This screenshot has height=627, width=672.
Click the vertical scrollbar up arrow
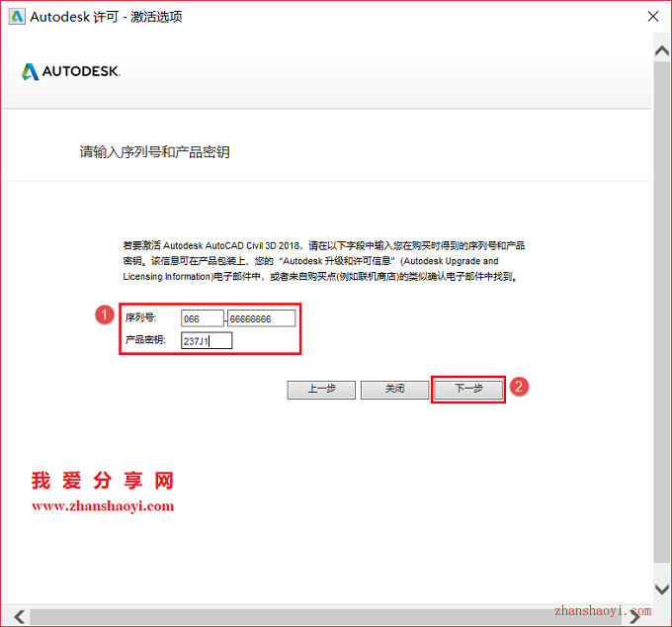pyautogui.click(x=662, y=51)
